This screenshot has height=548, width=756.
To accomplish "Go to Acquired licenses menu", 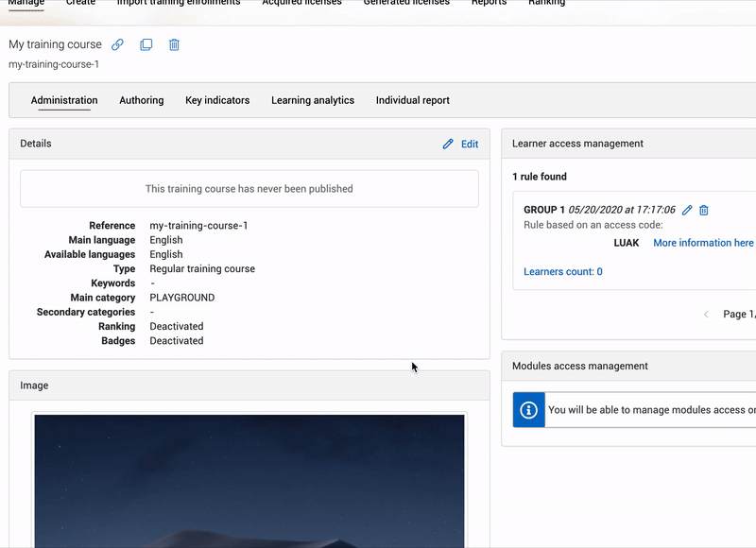I will click(301, 3).
